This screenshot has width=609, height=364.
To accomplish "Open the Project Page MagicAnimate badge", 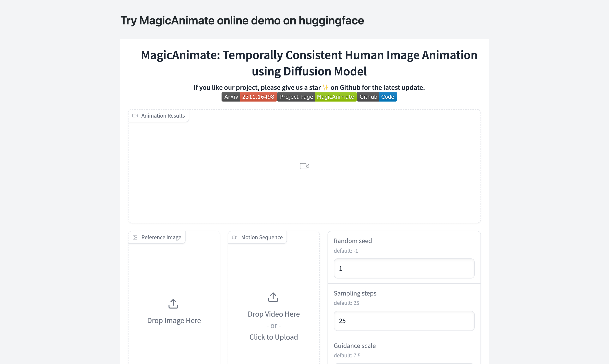I will 317,97.
